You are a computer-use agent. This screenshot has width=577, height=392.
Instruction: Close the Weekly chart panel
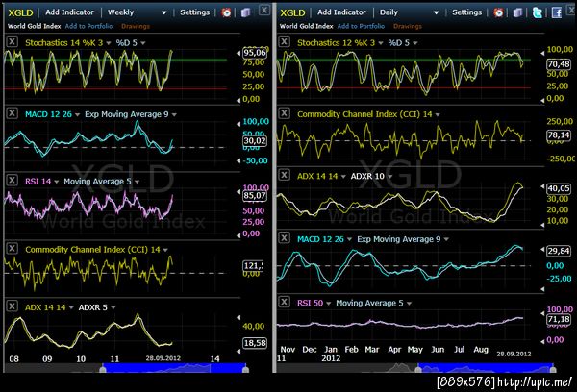(264, 10)
